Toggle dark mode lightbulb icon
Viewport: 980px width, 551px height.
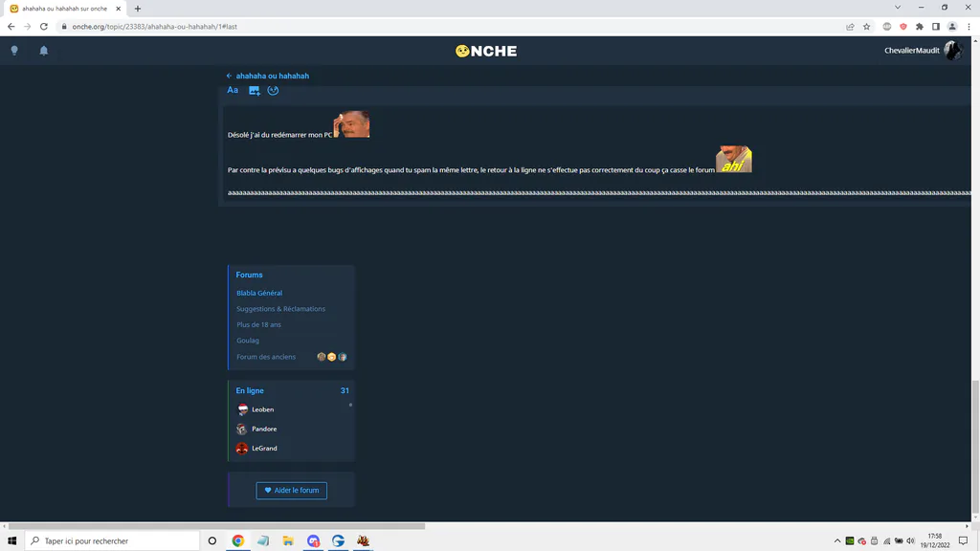14,51
